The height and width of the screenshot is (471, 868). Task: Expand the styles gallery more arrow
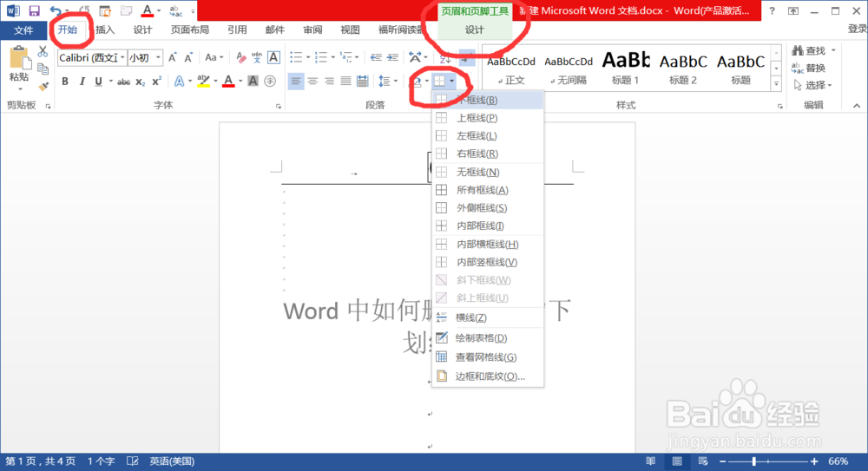776,84
